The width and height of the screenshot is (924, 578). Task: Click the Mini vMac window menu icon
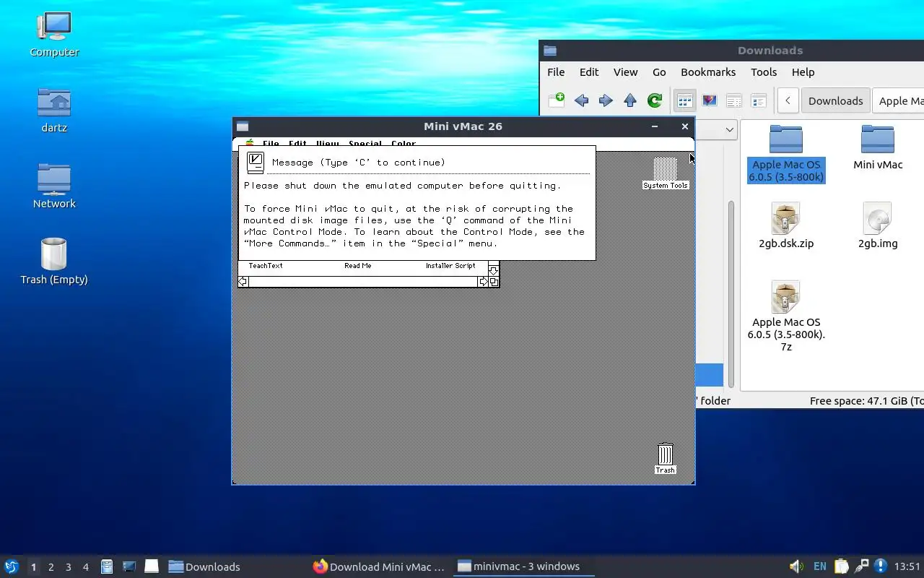(243, 126)
